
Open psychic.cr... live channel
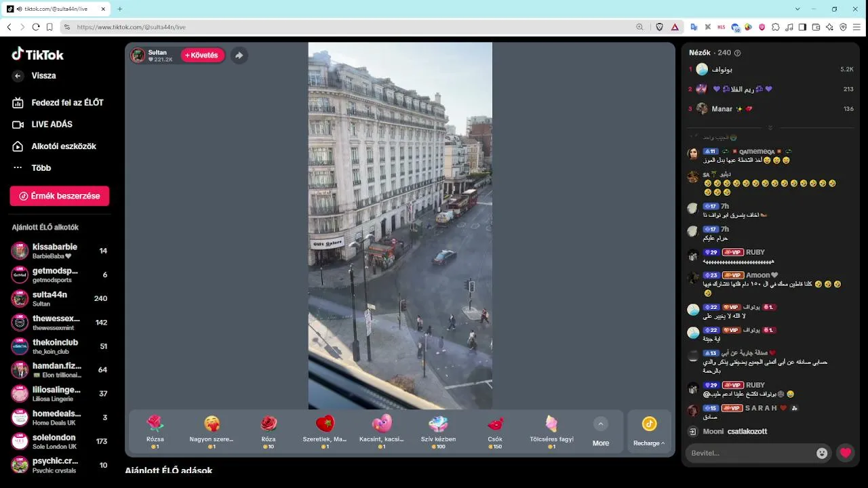point(60,464)
